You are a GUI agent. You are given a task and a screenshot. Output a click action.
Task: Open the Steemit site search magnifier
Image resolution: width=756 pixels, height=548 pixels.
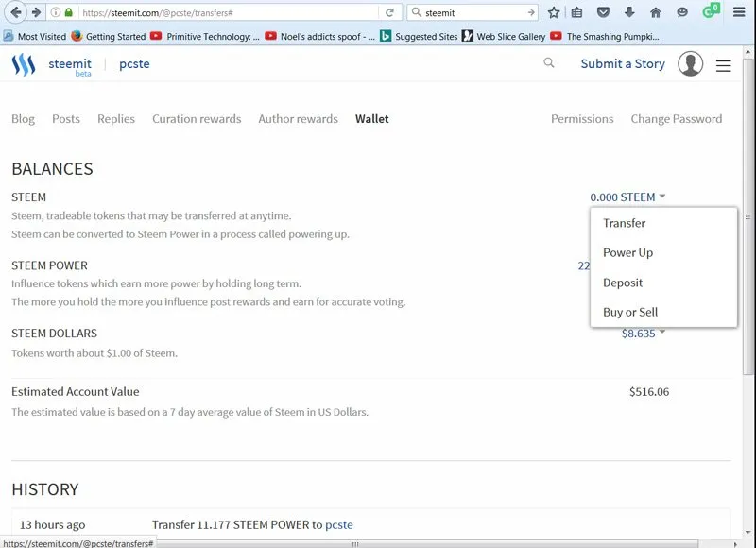[x=549, y=62]
